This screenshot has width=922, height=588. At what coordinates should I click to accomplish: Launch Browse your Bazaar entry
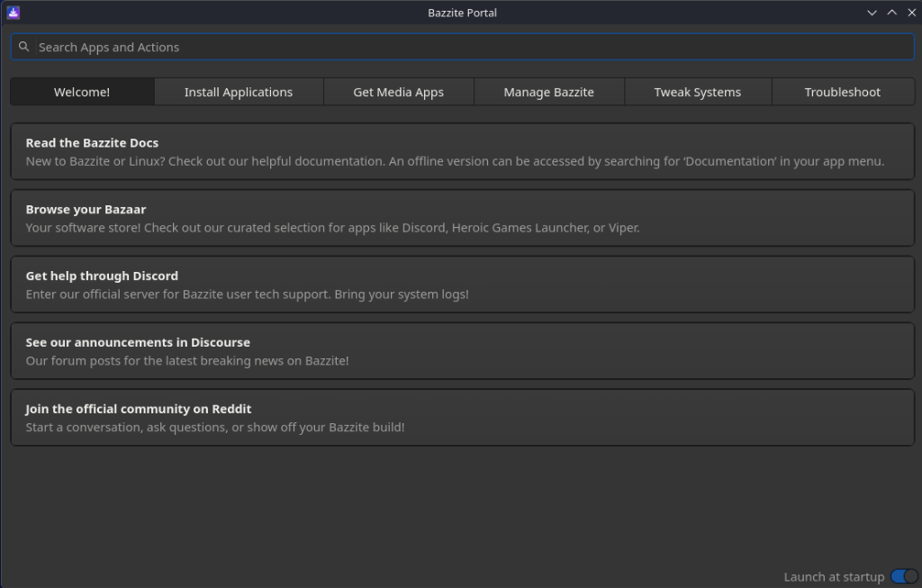[x=462, y=218]
